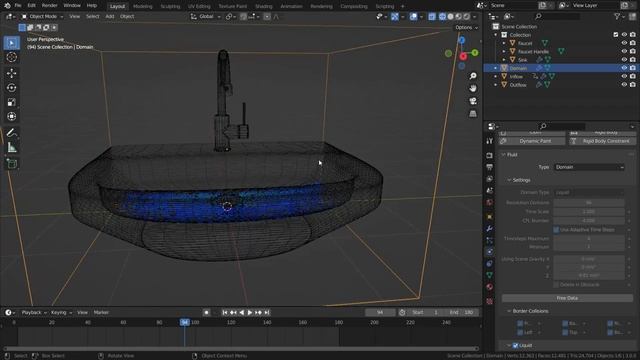Jump to the timeline end frame
Image resolution: width=640 pixels, height=360 pixels.
[267, 313]
